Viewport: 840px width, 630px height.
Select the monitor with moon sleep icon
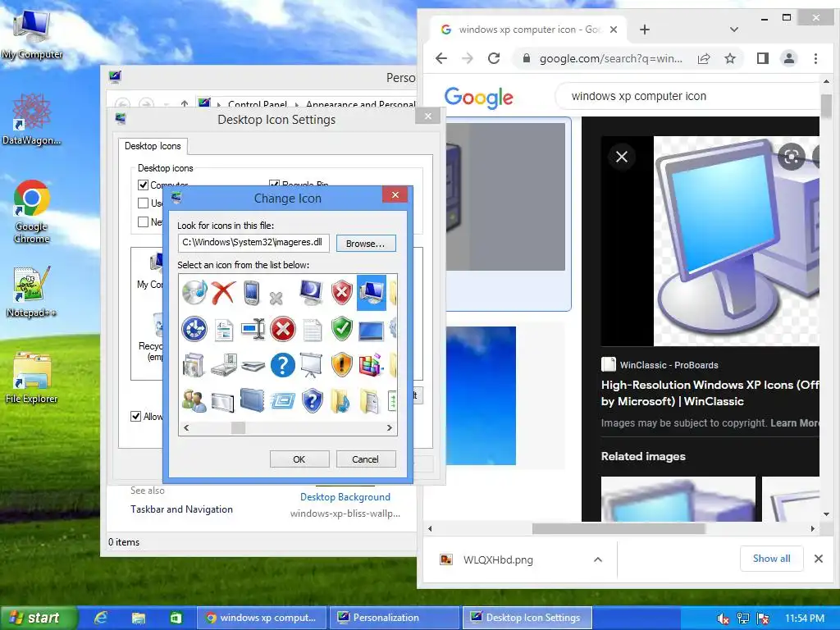312,293
